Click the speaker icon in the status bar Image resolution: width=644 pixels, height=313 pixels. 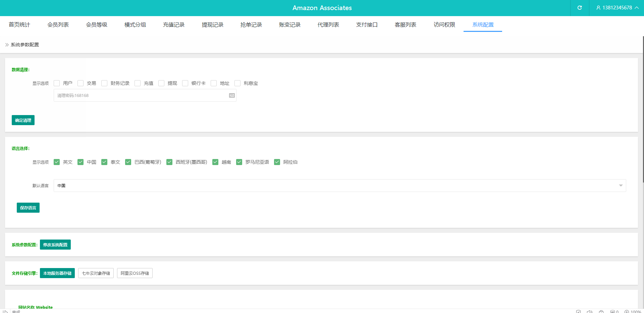[590, 311]
